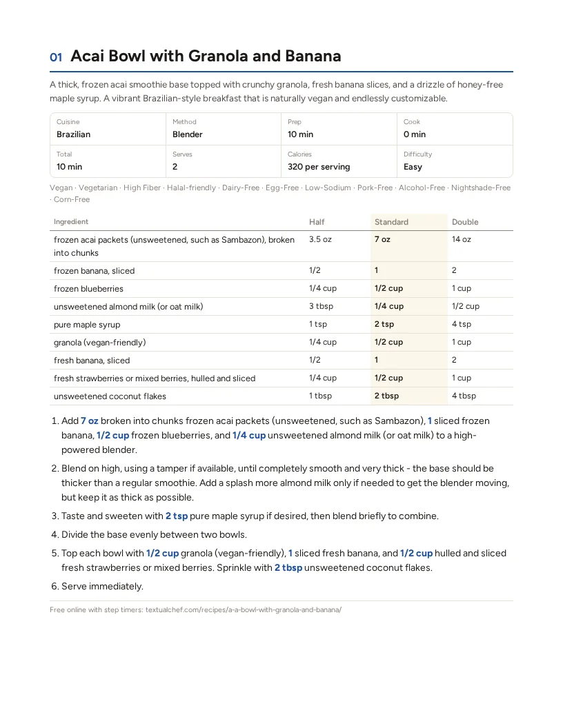Click the 7 oz standard acai amount
This screenshot has width=563, height=728.
point(382,239)
